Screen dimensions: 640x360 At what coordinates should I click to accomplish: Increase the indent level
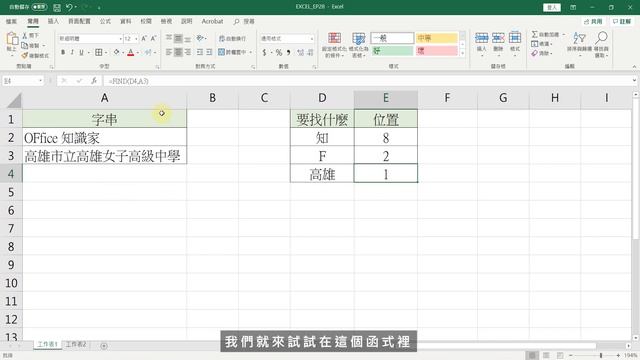point(209,52)
